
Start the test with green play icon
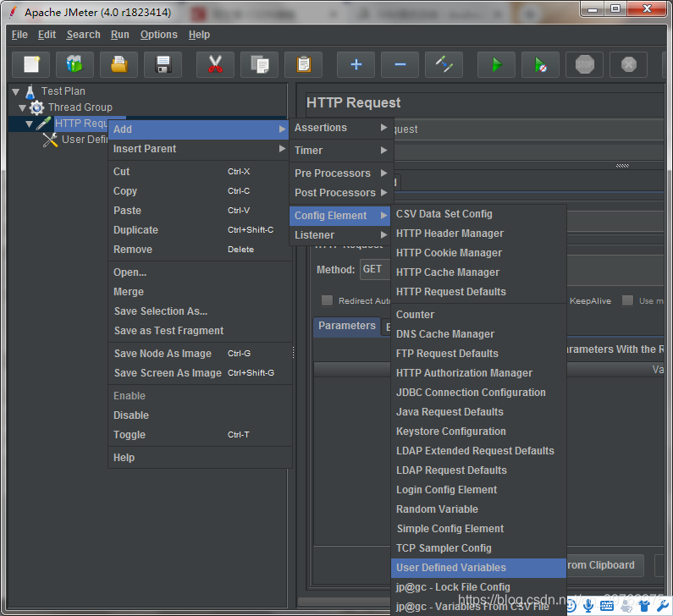(x=497, y=65)
